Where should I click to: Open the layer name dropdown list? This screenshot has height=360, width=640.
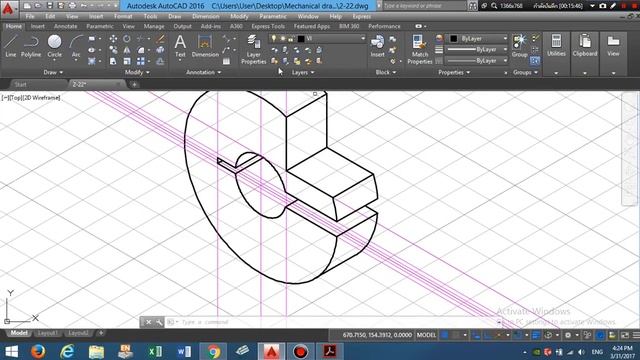317,38
